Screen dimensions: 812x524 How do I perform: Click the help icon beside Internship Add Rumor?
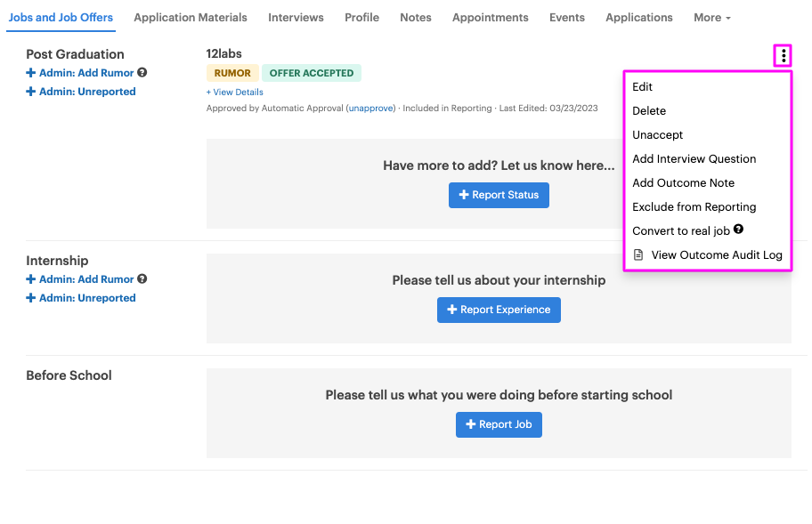(142, 278)
